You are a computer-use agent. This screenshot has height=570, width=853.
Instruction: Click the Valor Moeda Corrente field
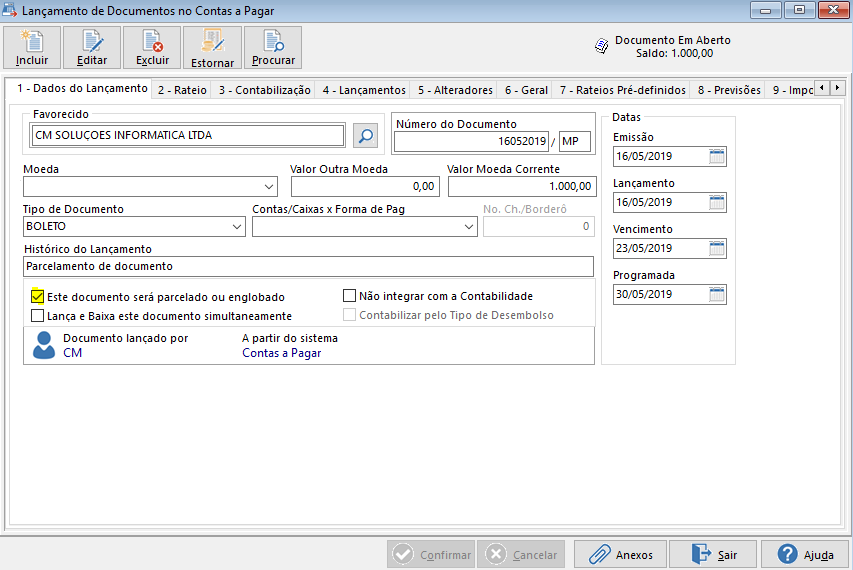coord(522,187)
